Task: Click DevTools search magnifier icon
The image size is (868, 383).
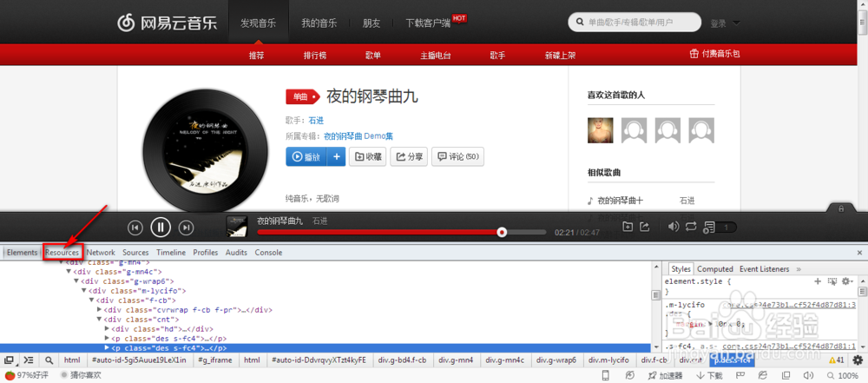Action: pyautogui.click(x=49, y=360)
